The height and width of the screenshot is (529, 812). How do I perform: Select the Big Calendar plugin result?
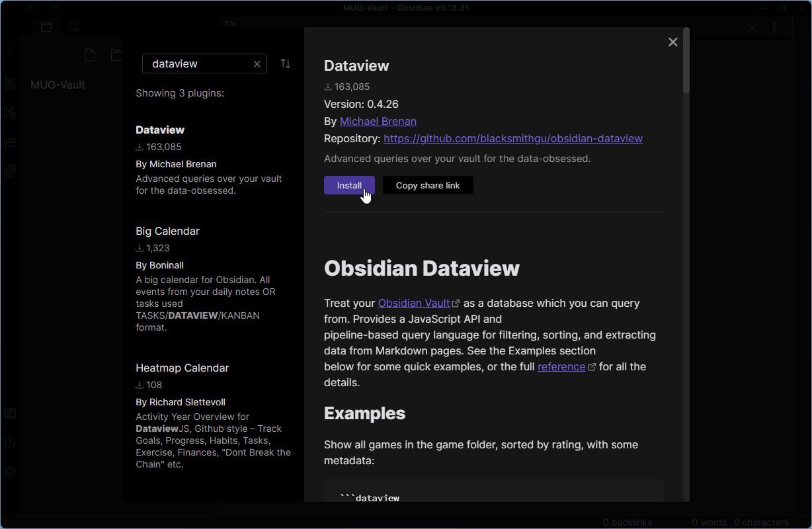(167, 231)
